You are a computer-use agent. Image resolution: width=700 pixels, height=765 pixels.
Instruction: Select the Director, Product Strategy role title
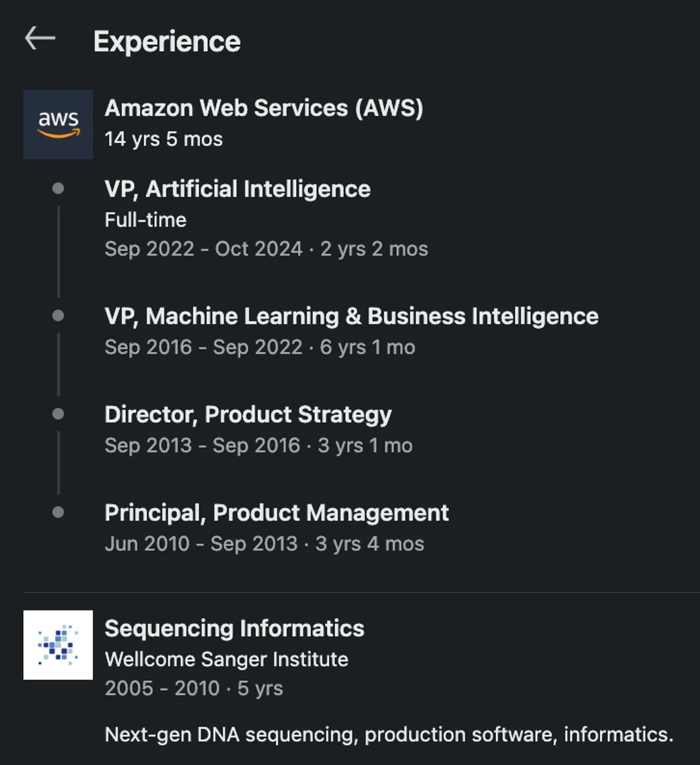[x=248, y=415]
